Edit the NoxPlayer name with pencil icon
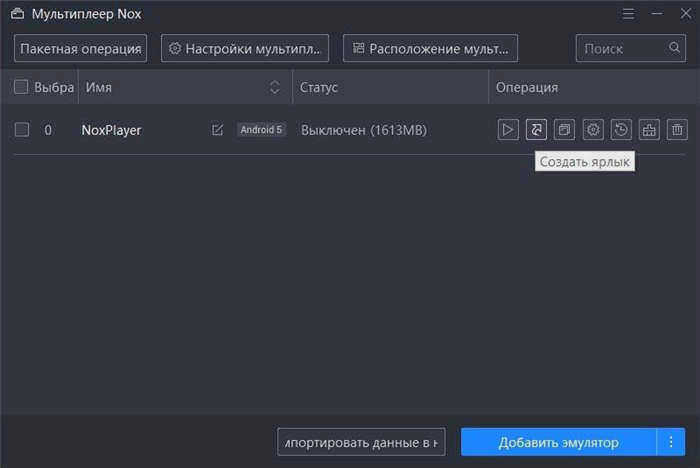This screenshot has width=700, height=468. [x=217, y=130]
